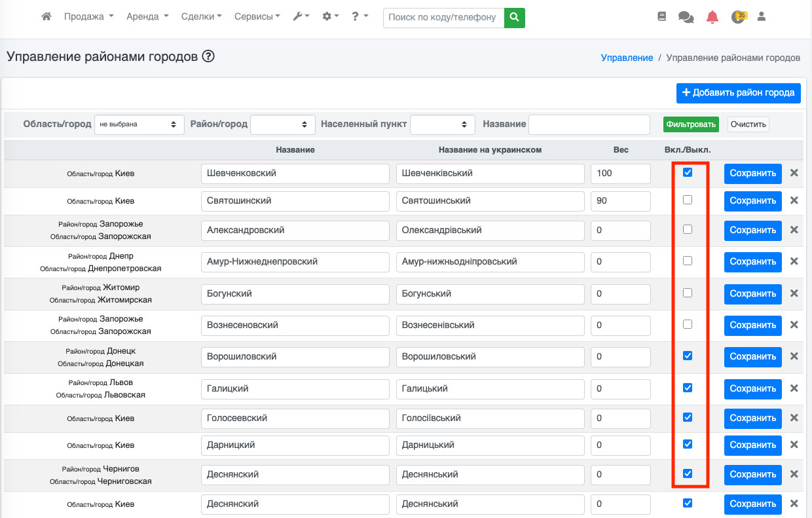Open the chat messages icon
Viewport: 812px width, 518px height.
click(686, 18)
